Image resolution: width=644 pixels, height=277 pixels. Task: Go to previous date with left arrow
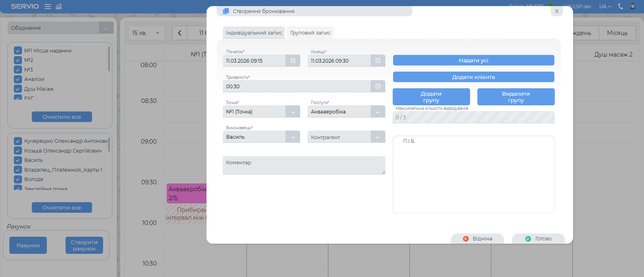pyautogui.click(x=180, y=33)
